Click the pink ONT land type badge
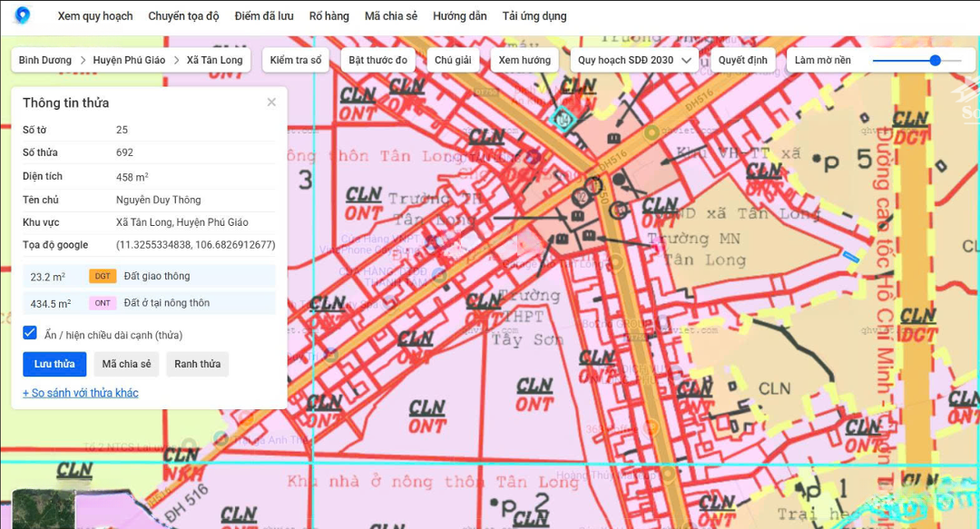The height and width of the screenshot is (529, 980). click(x=103, y=304)
